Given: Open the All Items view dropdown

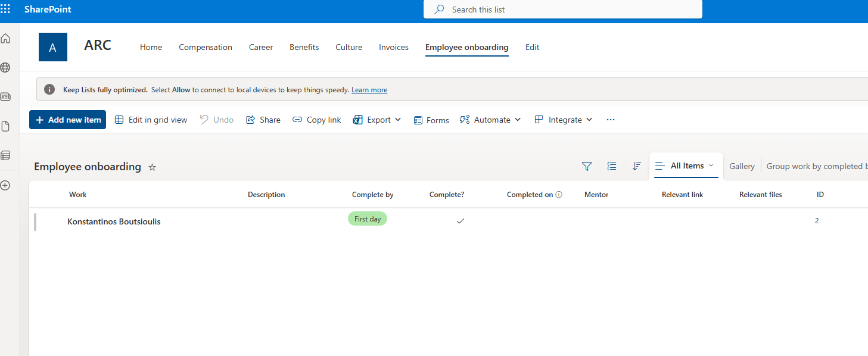Looking at the screenshot, I should (686, 166).
